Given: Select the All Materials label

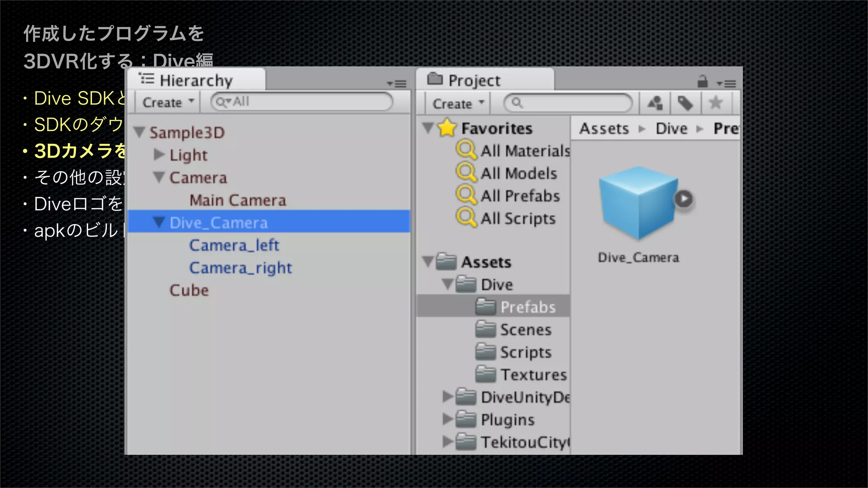Looking at the screenshot, I should pyautogui.click(x=525, y=151).
